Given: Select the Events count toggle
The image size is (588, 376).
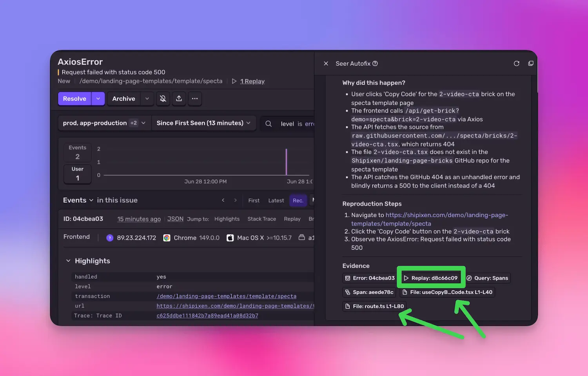Looking at the screenshot, I should 78,152.
